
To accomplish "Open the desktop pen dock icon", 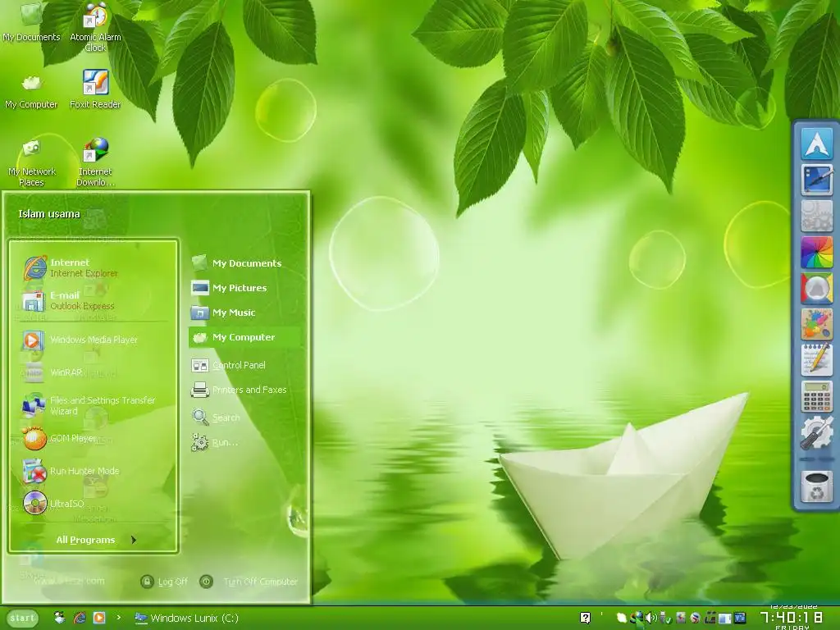I will [816, 180].
